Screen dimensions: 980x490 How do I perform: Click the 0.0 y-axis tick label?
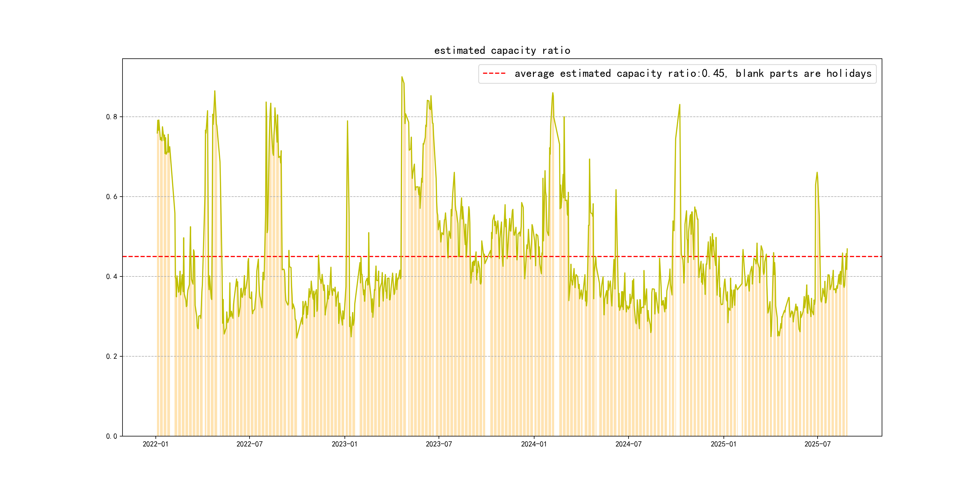(112, 436)
